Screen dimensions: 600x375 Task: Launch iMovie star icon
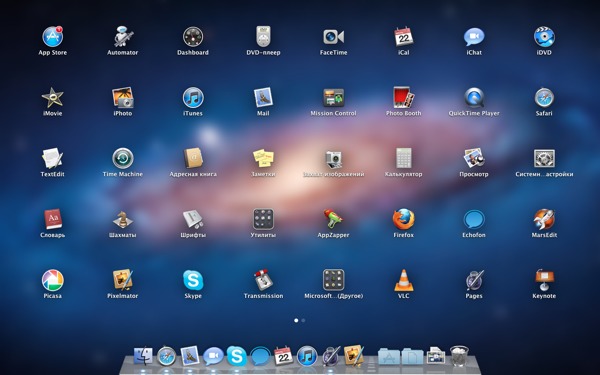point(52,98)
